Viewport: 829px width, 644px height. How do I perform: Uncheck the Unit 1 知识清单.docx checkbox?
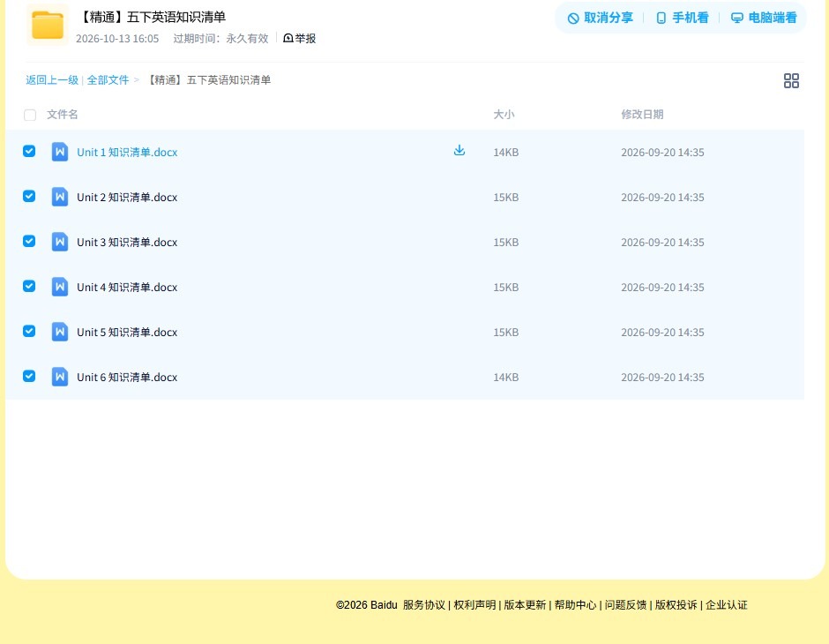pos(29,151)
